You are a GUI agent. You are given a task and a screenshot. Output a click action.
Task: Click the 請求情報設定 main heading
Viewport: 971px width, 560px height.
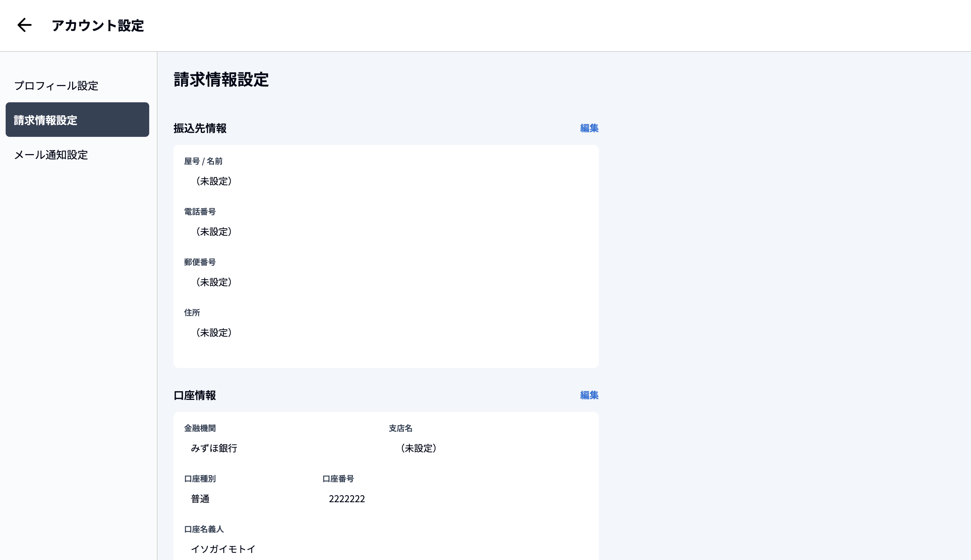221,80
